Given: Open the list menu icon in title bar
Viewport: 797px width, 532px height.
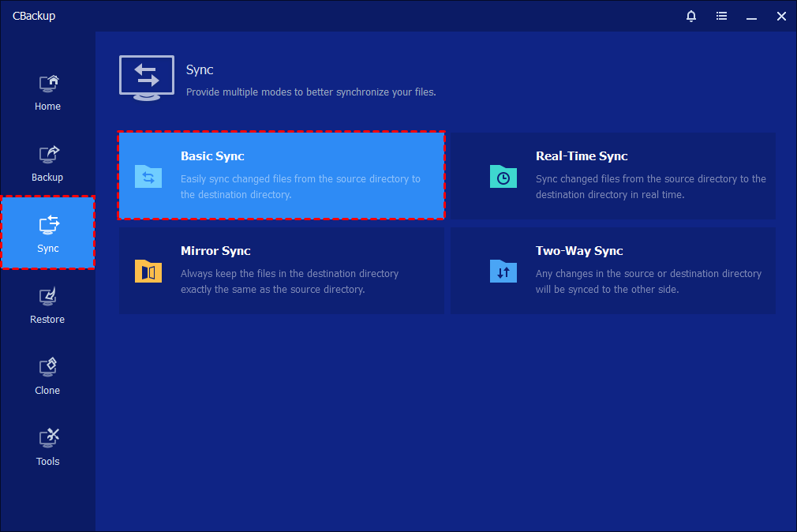Looking at the screenshot, I should tap(721, 16).
